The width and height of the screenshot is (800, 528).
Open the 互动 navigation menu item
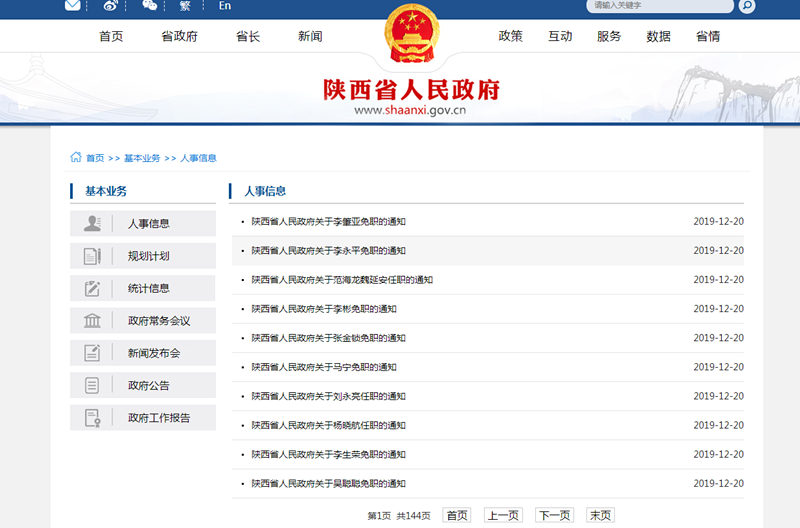click(x=560, y=36)
